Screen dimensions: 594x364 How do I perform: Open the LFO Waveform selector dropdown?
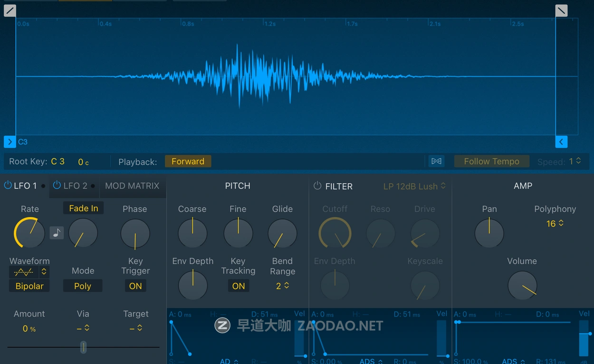(44, 271)
